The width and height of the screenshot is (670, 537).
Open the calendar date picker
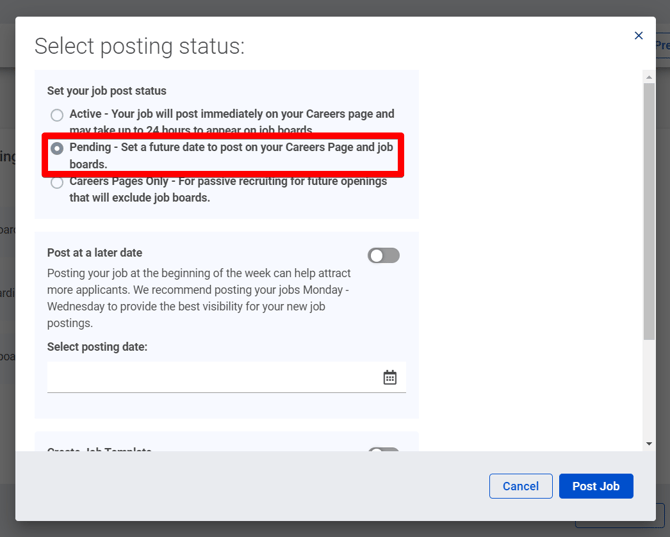click(x=390, y=377)
